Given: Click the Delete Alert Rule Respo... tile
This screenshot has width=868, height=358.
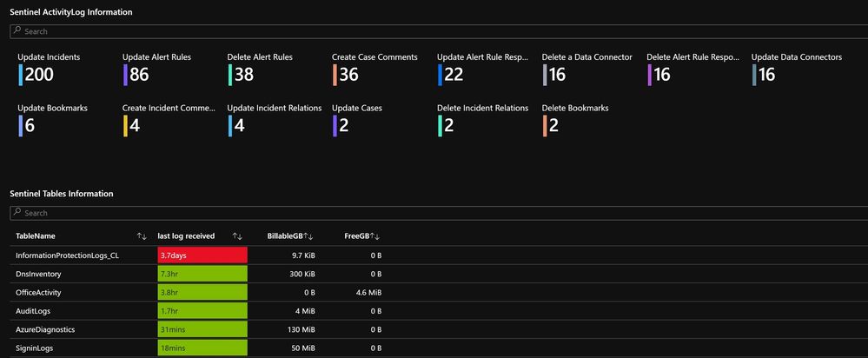Looking at the screenshot, I should tap(692, 69).
